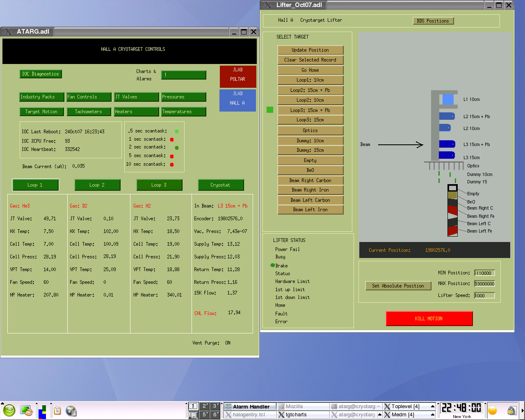Viewport: 525px width, 420px height.
Task: Select the Optics target
Action: coord(310,130)
